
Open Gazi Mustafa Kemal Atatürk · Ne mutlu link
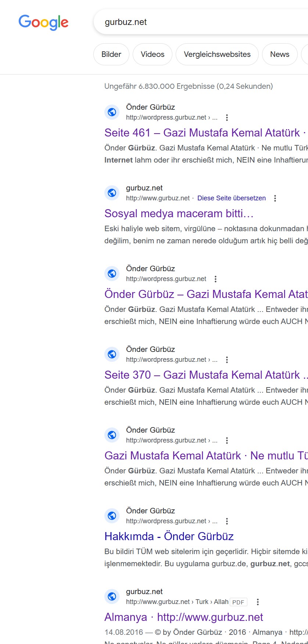tap(206, 456)
